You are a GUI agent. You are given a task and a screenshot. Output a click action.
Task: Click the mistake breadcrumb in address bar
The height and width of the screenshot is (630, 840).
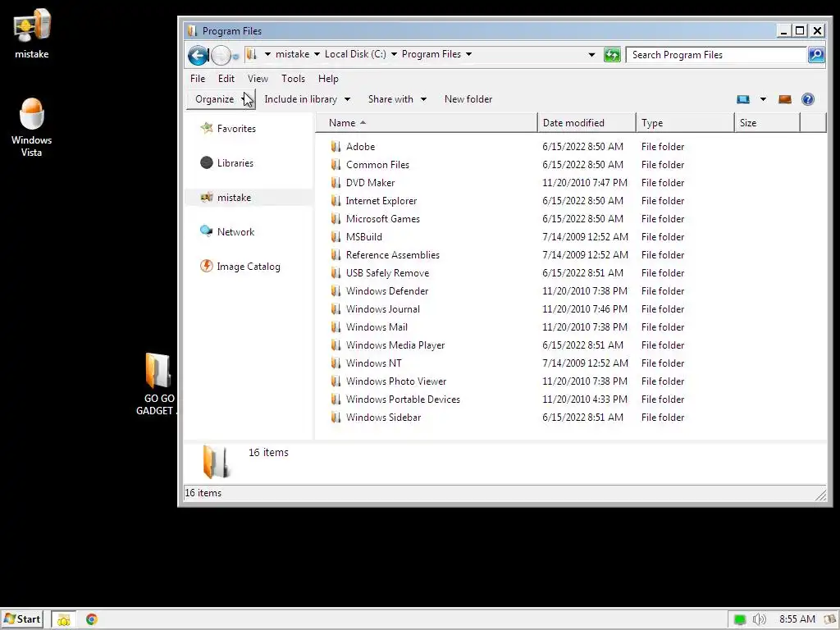pos(293,54)
